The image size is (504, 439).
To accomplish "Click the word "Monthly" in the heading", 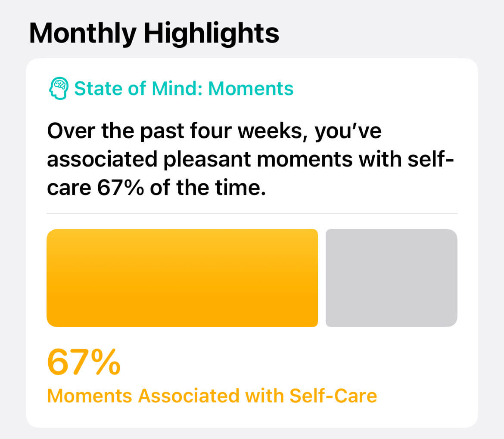I will pyautogui.click(x=82, y=34).
